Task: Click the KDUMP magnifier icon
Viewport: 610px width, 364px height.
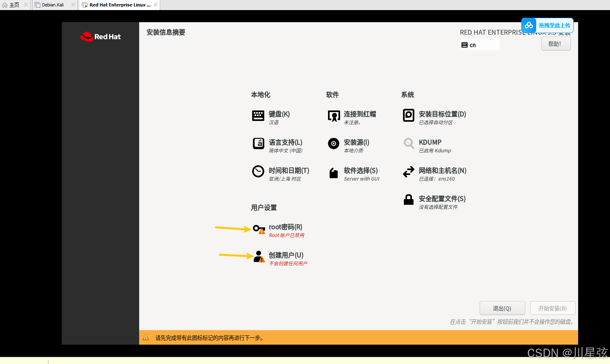Action: point(409,143)
